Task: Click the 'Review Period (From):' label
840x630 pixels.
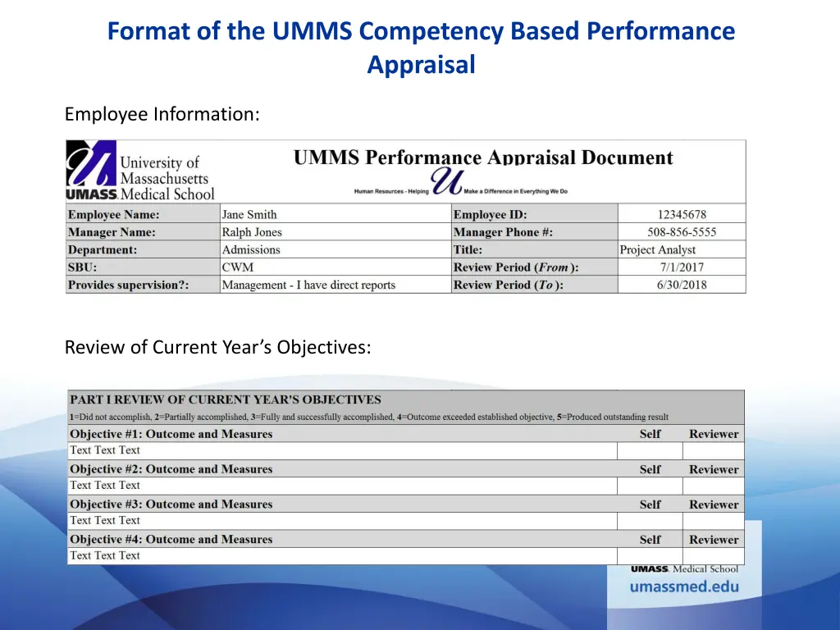Action: point(516,267)
